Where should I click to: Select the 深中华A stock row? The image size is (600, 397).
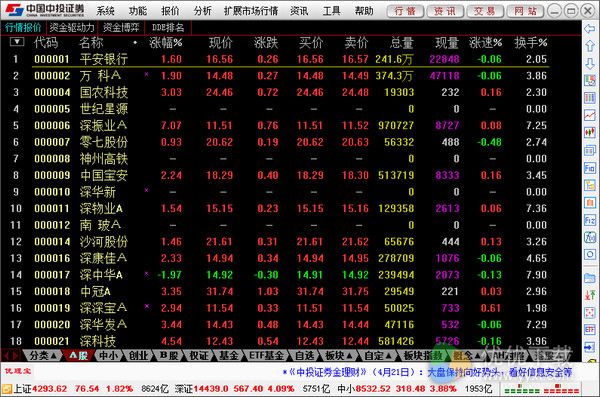click(x=280, y=274)
